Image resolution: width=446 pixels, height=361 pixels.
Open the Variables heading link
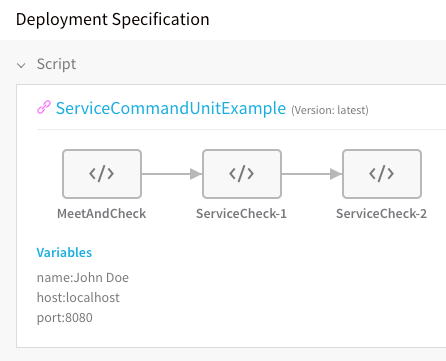click(64, 253)
